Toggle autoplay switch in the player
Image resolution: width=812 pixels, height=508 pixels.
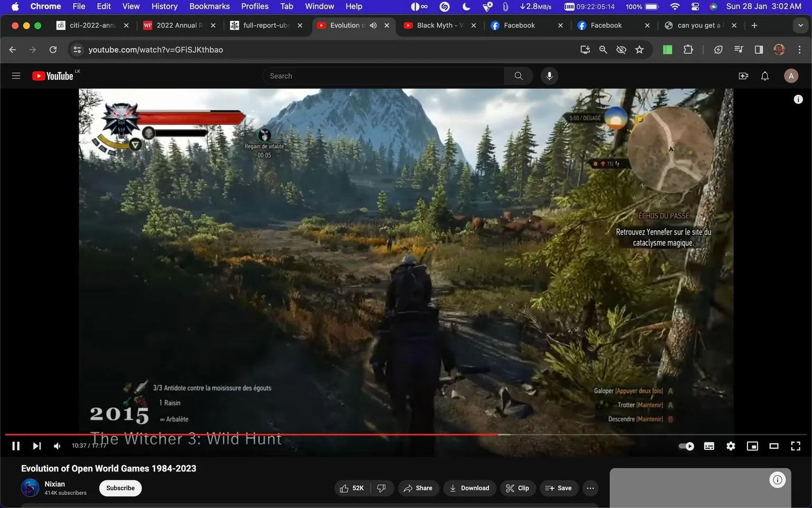click(x=686, y=446)
